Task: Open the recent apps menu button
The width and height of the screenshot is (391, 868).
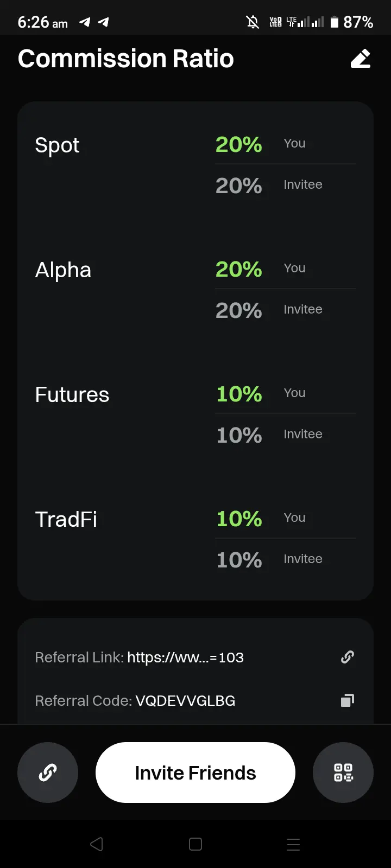Action: tap(293, 844)
